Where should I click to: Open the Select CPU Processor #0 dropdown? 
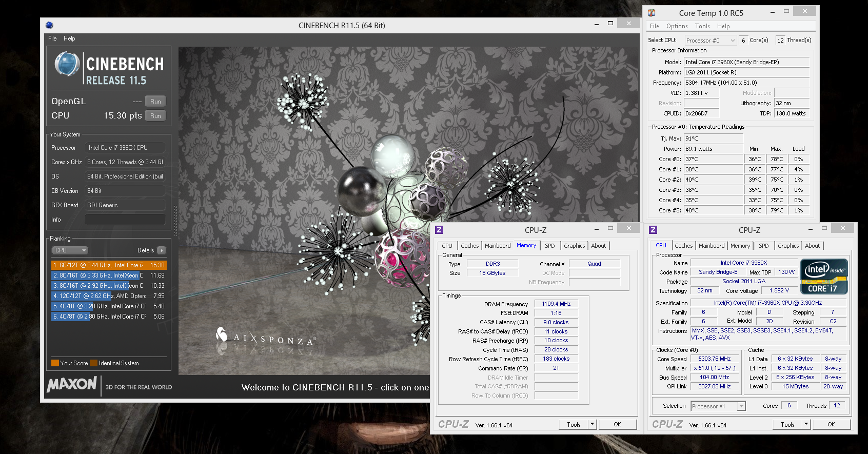(711, 41)
